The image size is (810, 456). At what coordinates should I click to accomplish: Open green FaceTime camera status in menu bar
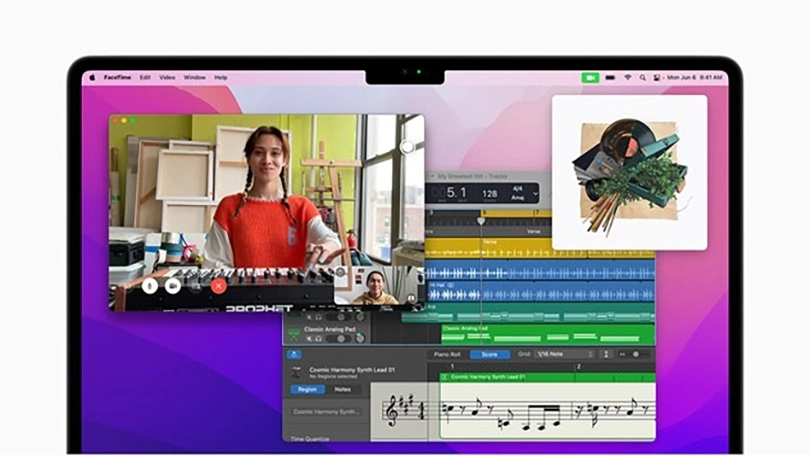tap(590, 77)
